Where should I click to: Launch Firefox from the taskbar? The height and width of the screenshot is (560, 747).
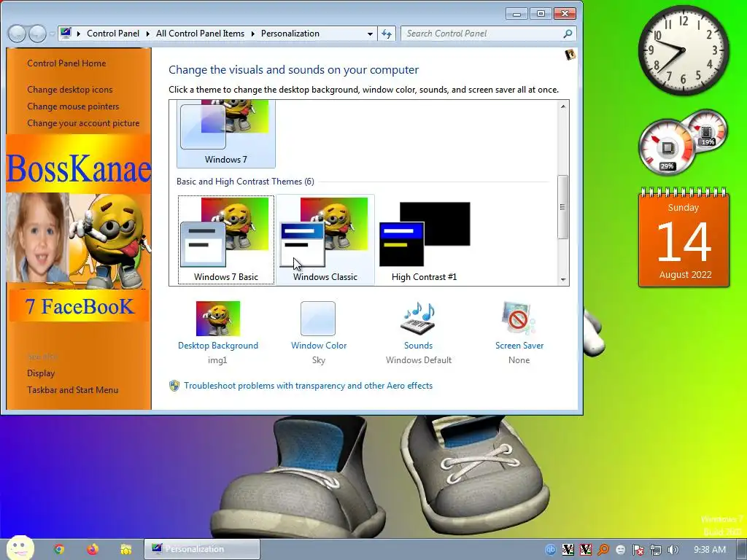tap(93, 549)
